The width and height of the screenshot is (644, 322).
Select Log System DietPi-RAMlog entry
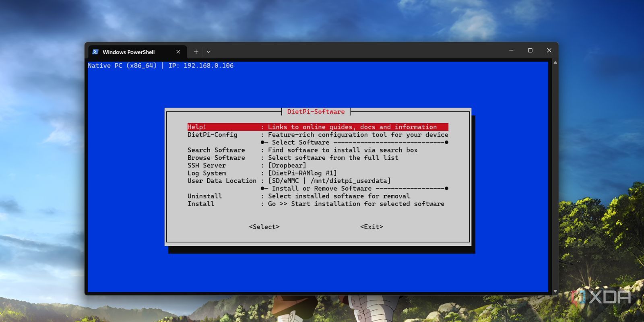click(x=262, y=173)
